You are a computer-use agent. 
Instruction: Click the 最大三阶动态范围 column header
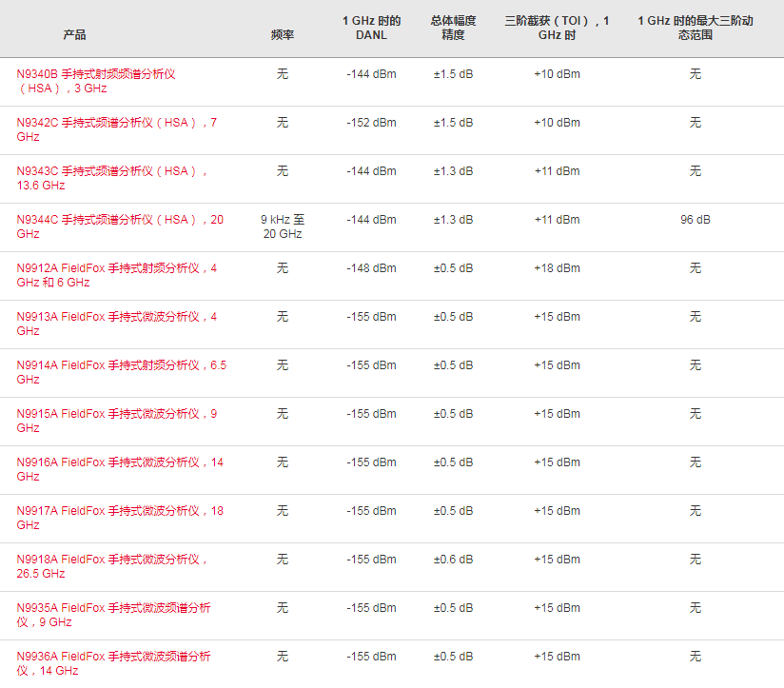pos(695,28)
